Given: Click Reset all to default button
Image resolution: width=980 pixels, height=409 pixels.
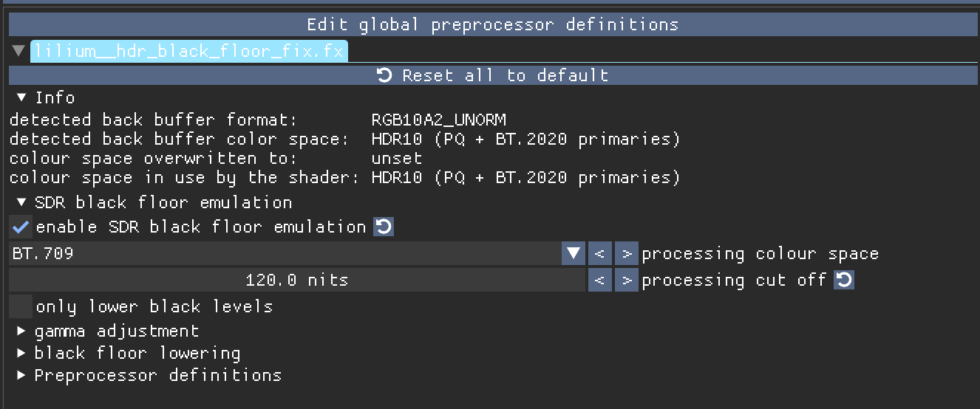Looking at the screenshot, I should coord(492,75).
